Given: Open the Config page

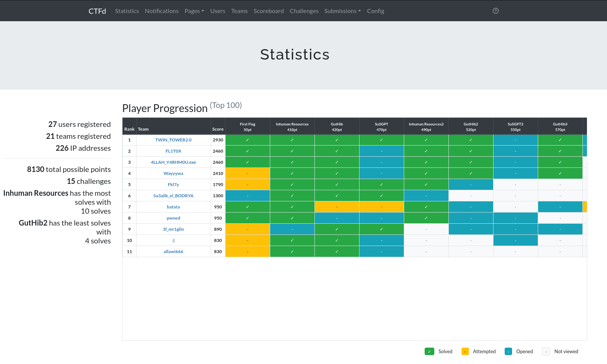Looking at the screenshot, I should pos(376,11).
